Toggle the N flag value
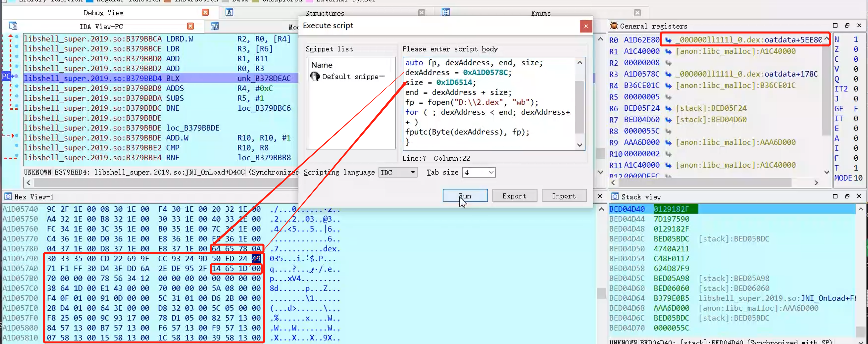This screenshot has height=344, width=868. [856, 39]
